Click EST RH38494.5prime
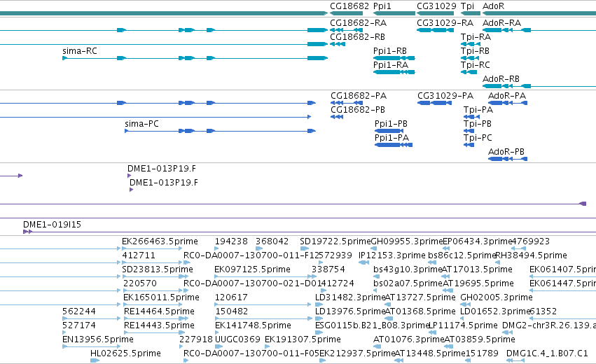The image size is (596, 364). (x=531, y=255)
